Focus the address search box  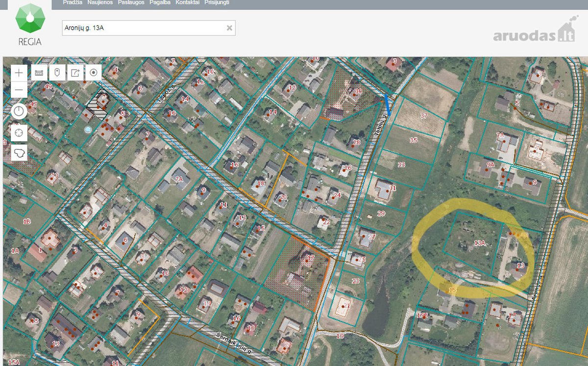(144, 28)
